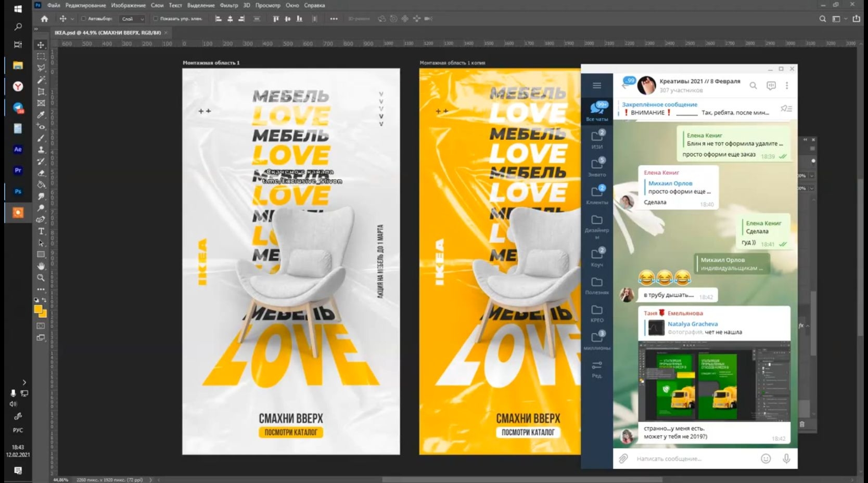Go to Photoshop Home screen
Screen dimensions: 868x483
pyautogui.click(x=44, y=19)
